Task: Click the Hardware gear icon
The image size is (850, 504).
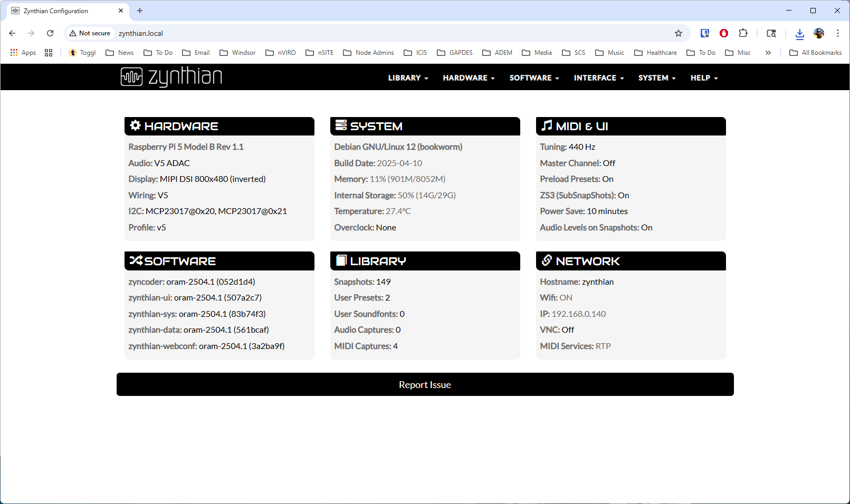Action: click(x=136, y=125)
